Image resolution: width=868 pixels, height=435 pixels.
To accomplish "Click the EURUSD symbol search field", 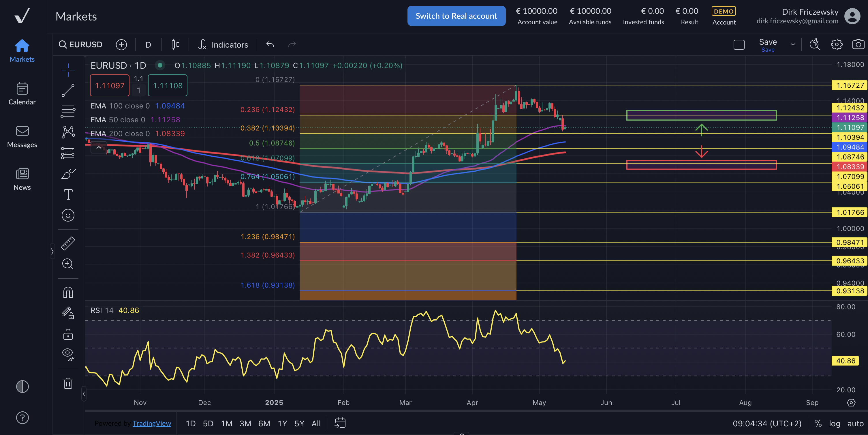I will [81, 44].
